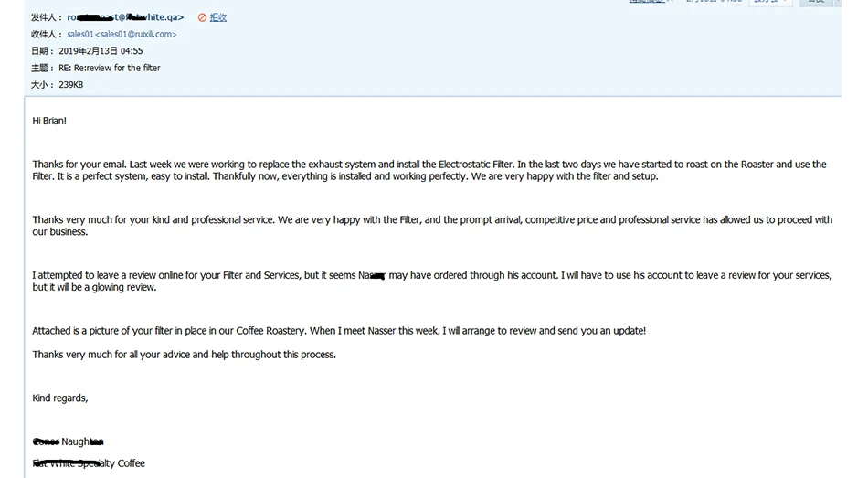Click the red block icon beside 拒收
The height and width of the screenshot is (478, 868).
[x=202, y=17]
